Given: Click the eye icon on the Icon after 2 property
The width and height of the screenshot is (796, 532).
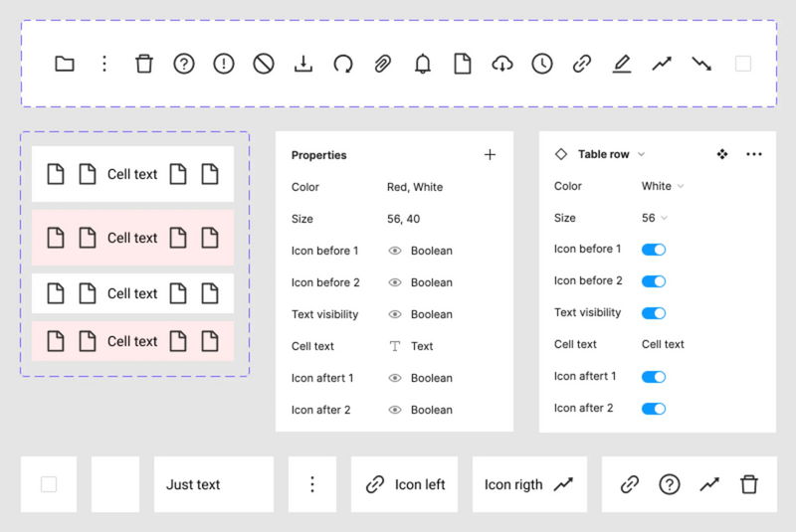Looking at the screenshot, I should click(x=395, y=410).
